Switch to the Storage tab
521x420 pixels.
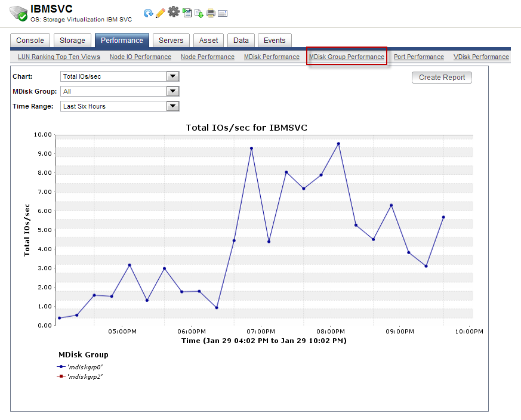point(72,41)
